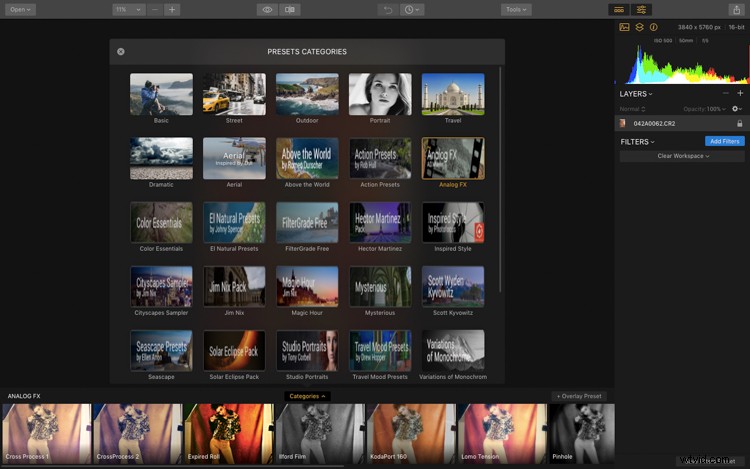Image resolution: width=750 pixels, height=469 pixels.
Task: Open the history clock dropdown
Action: coord(411,10)
